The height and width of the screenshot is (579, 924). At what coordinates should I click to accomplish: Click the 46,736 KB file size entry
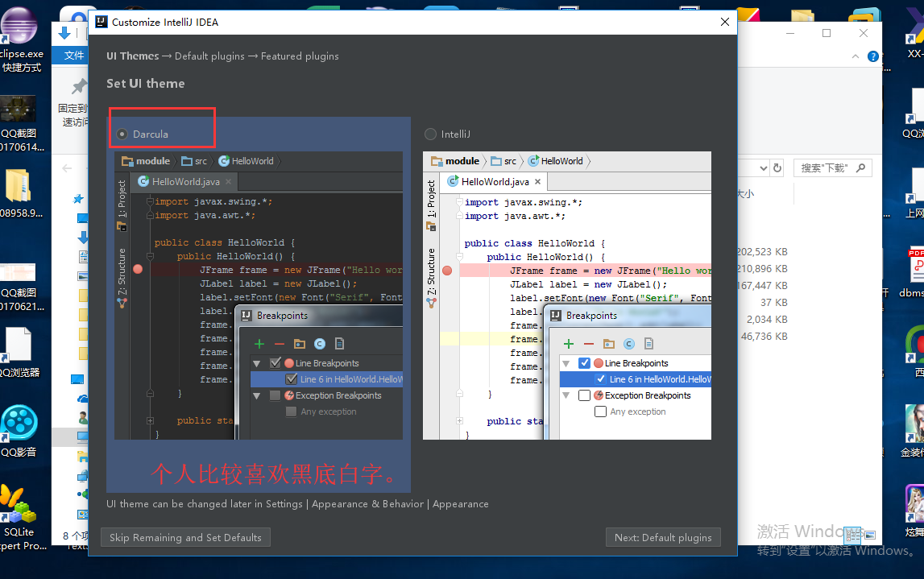click(764, 337)
